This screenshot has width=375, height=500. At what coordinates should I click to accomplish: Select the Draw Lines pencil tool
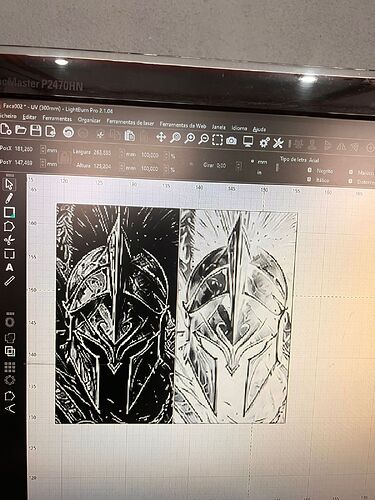click(9, 198)
